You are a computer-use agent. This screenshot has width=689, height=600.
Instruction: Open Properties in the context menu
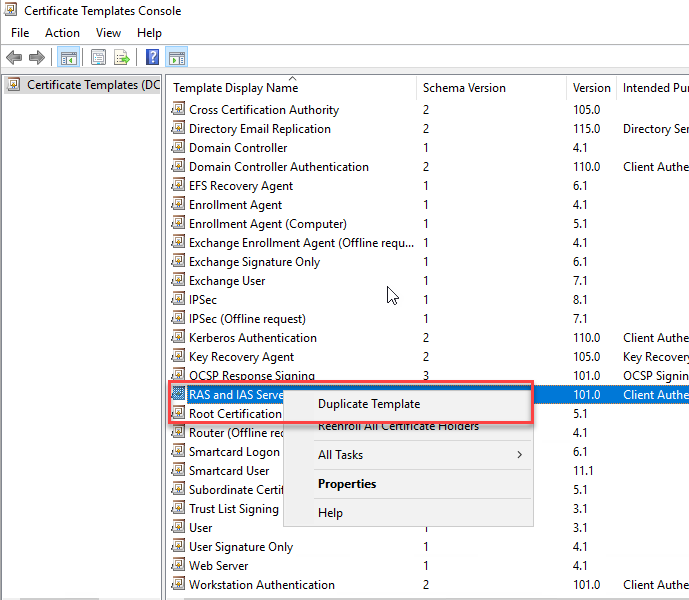(346, 484)
